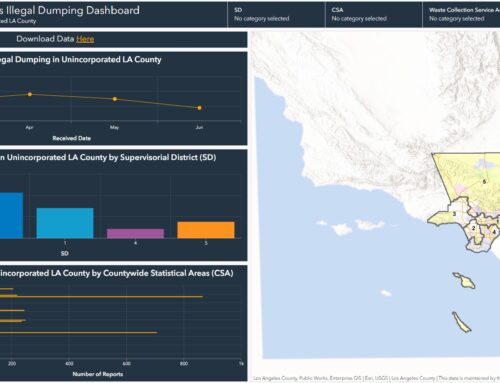The image size is (500, 383).
Task: Click the purple SD 4 bar
Action: tap(135, 233)
